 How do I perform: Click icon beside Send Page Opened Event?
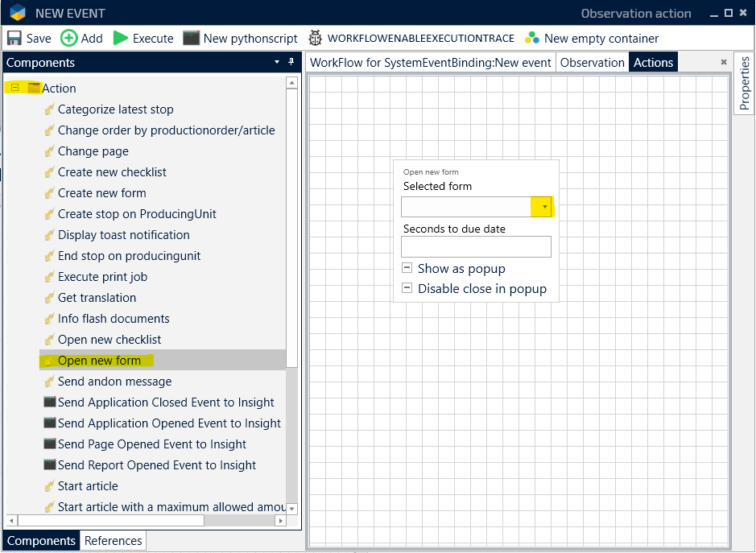tap(50, 444)
